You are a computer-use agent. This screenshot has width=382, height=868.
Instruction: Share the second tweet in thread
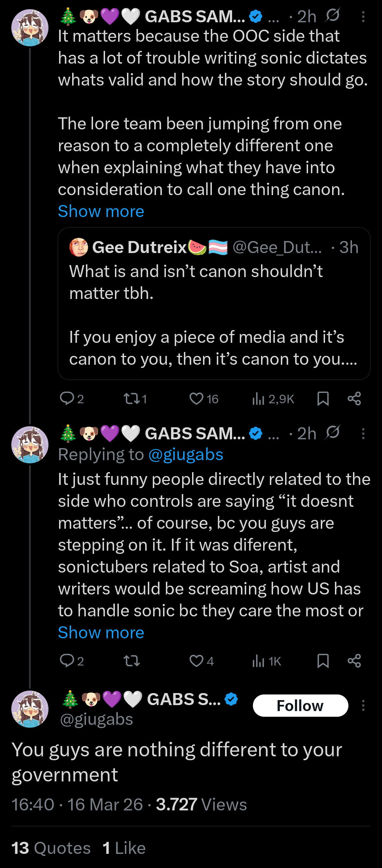[x=354, y=661]
